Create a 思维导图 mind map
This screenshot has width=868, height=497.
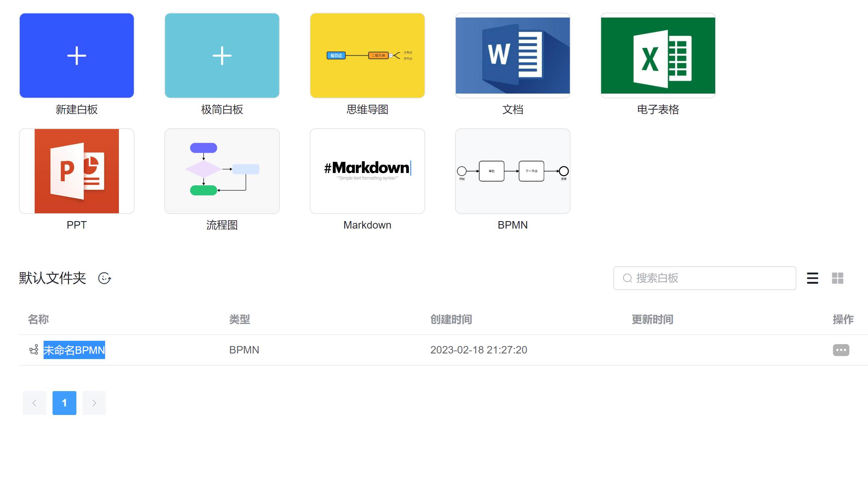pyautogui.click(x=367, y=56)
